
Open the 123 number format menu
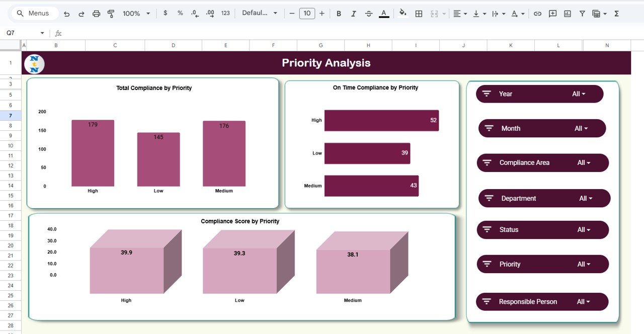click(225, 14)
